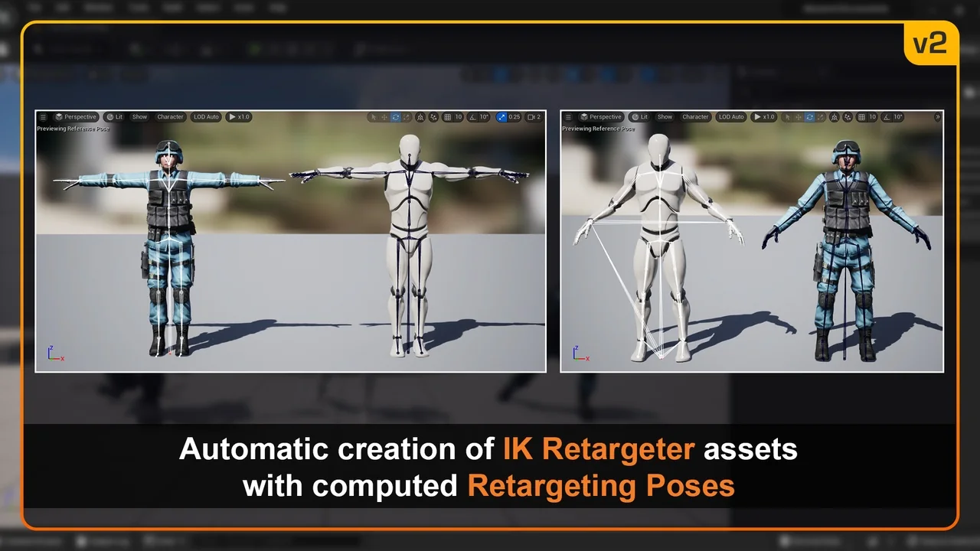Toggle grid snapping in the left viewport
This screenshot has width=980, height=551.
coord(448,117)
